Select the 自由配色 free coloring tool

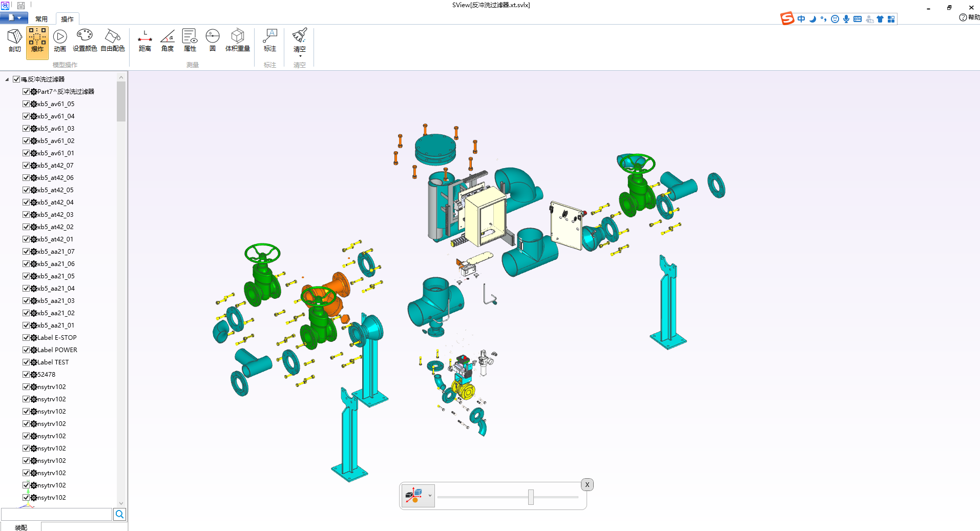(x=113, y=40)
